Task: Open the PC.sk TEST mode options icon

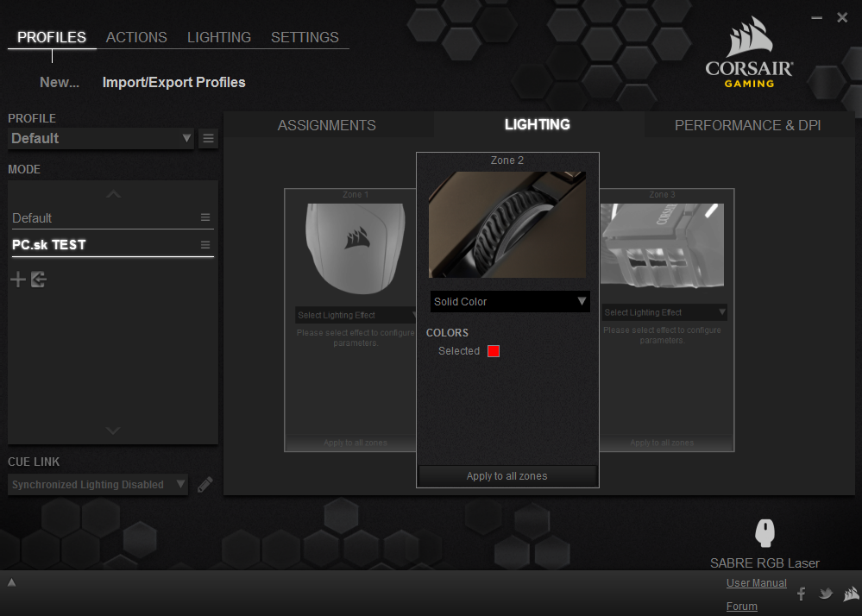Action: 205,245
